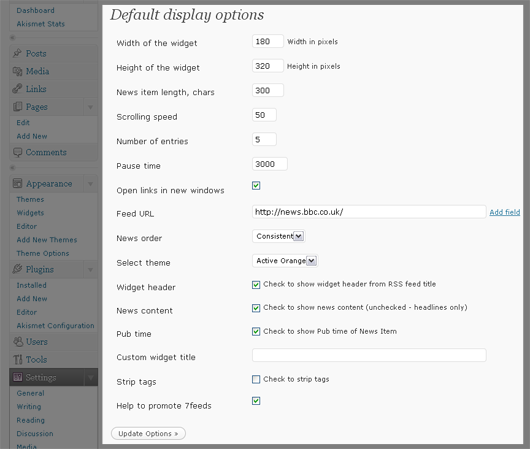Click the Posts pushpin icon
This screenshot has width=530, height=449.
(x=17, y=53)
